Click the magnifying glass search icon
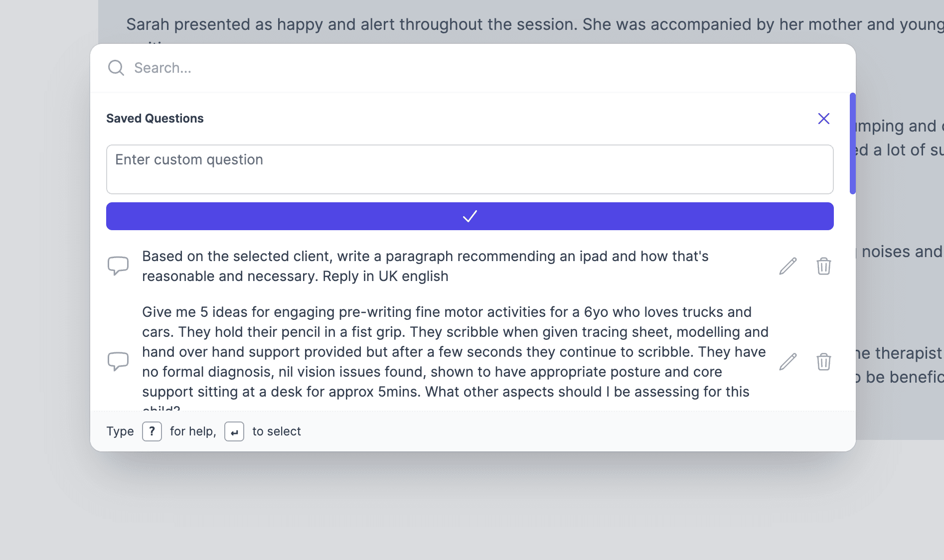The height and width of the screenshot is (560, 944). tap(116, 68)
